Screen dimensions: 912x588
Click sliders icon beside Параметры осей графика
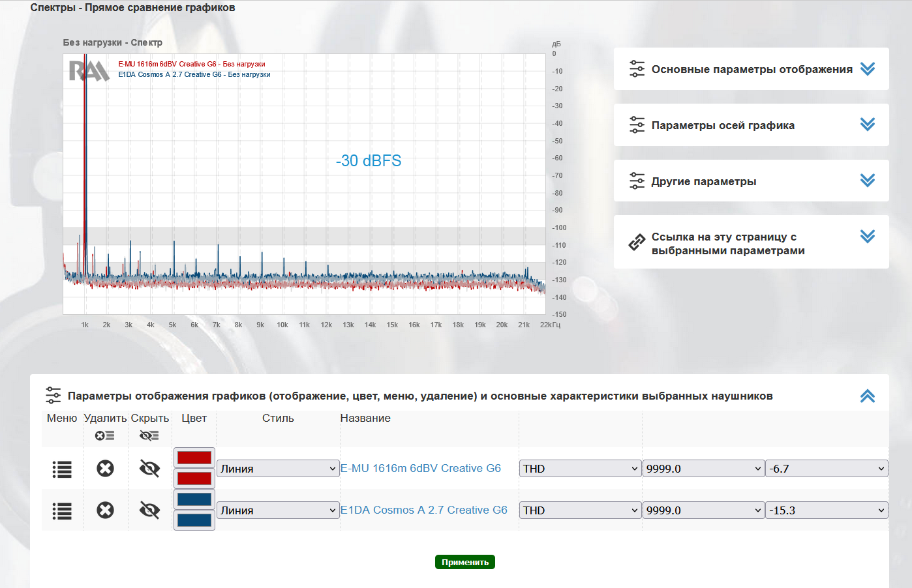point(637,125)
